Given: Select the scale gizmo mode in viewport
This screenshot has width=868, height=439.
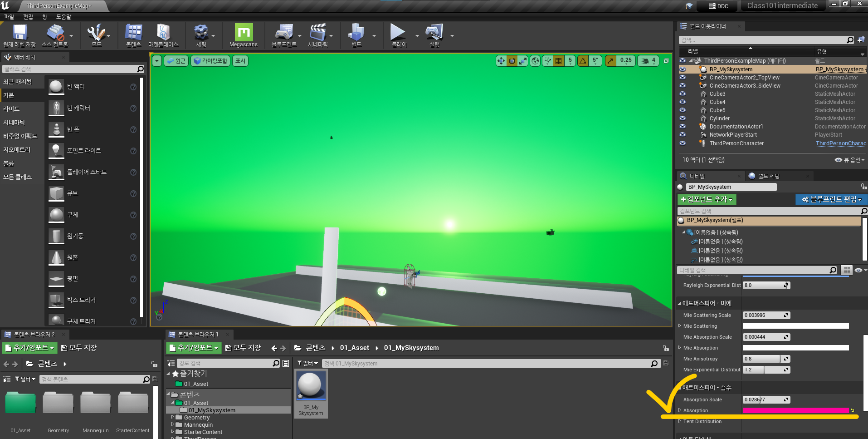Looking at the screenshot, I should point(523,61).
